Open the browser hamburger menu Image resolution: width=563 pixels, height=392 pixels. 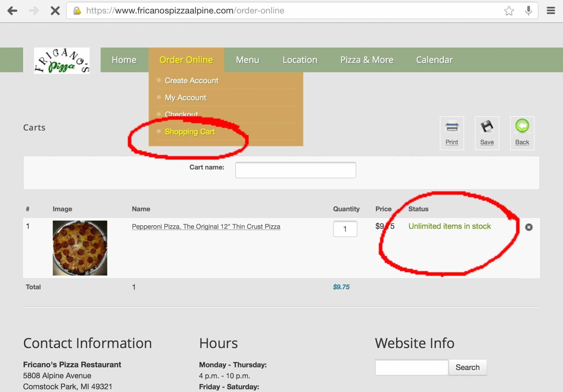point(551,11)
